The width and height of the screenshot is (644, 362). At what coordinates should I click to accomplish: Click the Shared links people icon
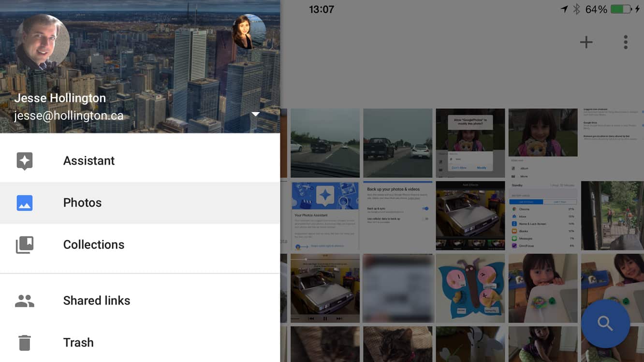coord(25,300)
